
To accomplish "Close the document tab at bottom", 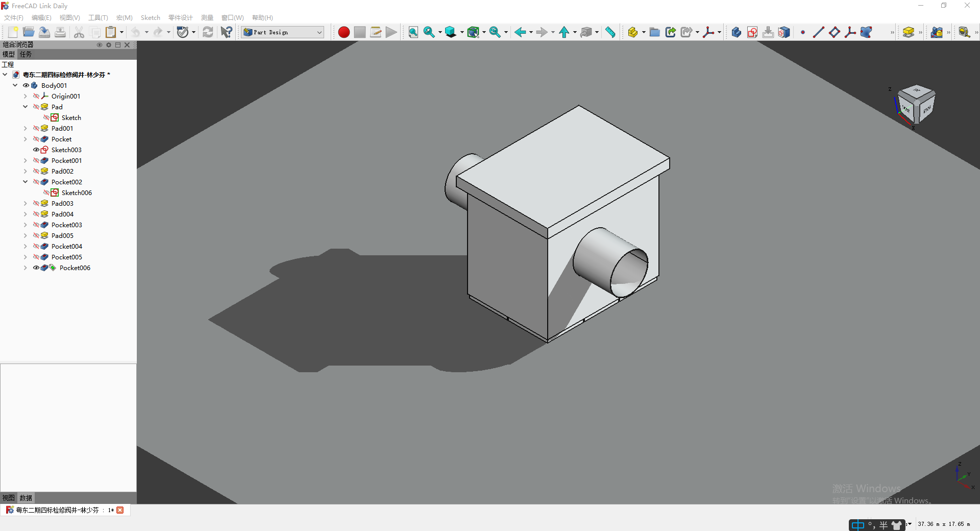I will [120, 510].
